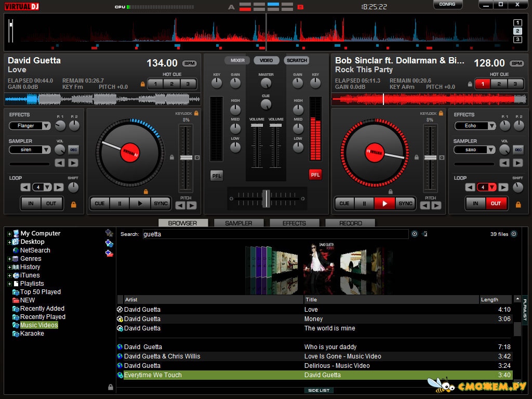
Task: Switch to the MIXER panel
Action: coord(237,60)
